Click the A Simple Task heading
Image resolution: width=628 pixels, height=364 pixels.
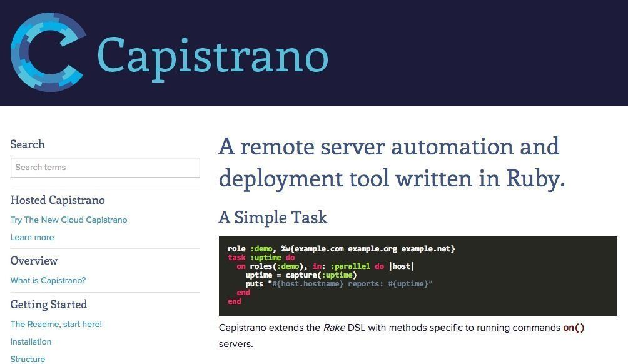pos(273,218)
